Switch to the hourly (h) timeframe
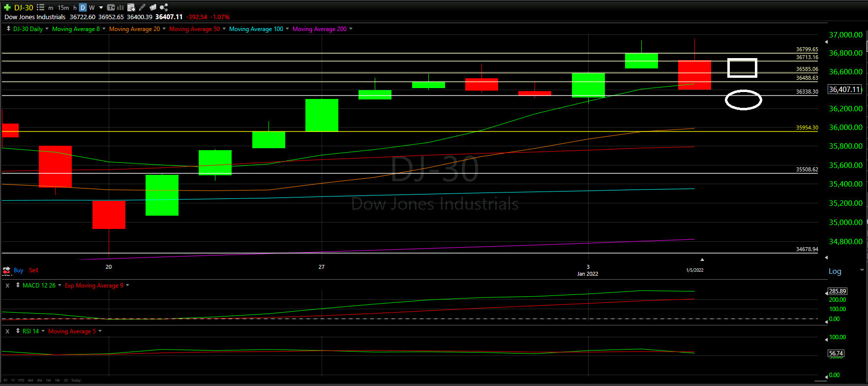This screenshot has height=386, width=868. 75,8
